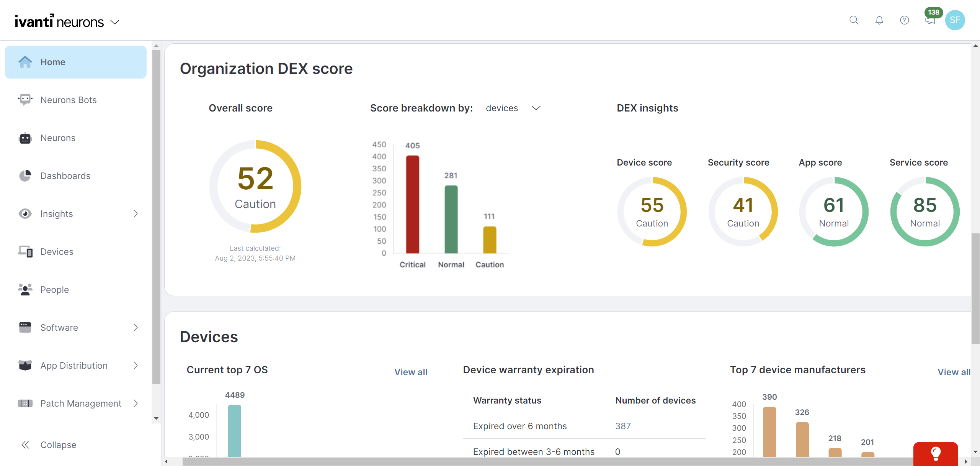The image size is (980, 466).
Task: Open the Neurons Bots menu item
Action: pyautogui.click(x=76, y=100)
